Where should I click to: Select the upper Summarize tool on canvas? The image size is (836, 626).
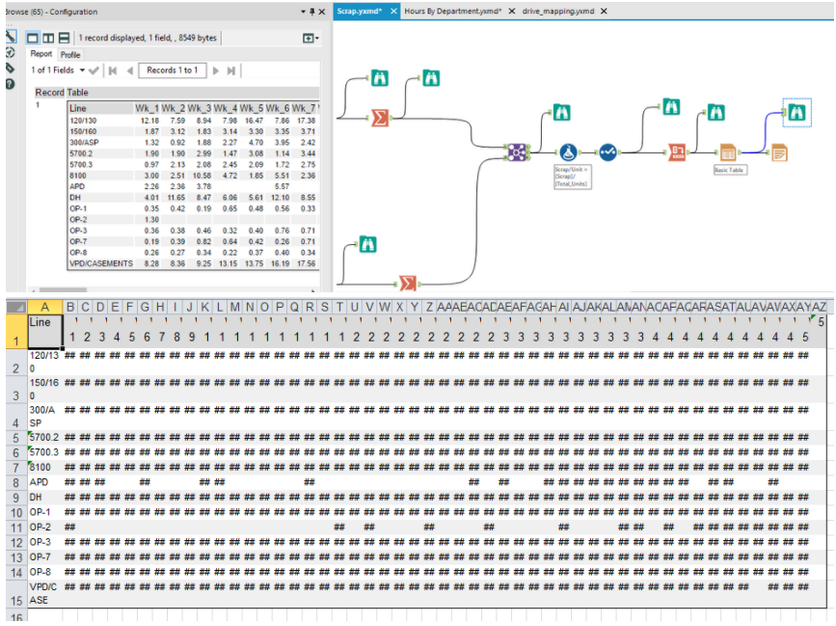[x=380, y=117]
